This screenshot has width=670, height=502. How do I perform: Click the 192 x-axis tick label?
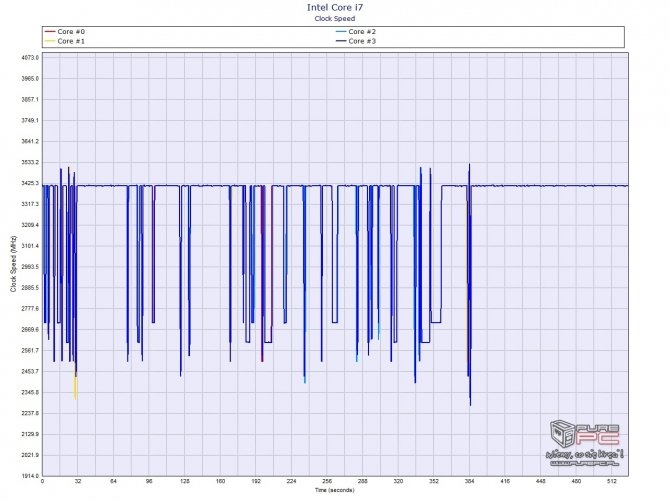click(x=256, y=481)
